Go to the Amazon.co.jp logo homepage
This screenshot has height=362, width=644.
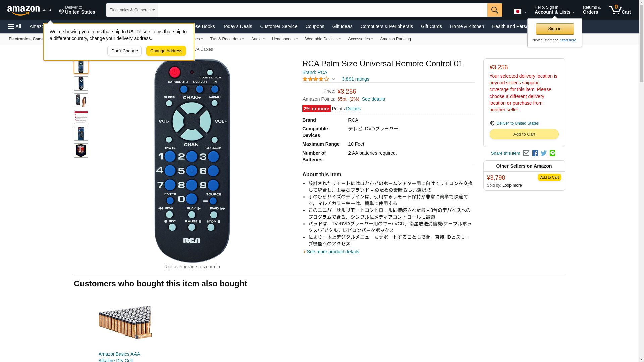pos(29,10)
